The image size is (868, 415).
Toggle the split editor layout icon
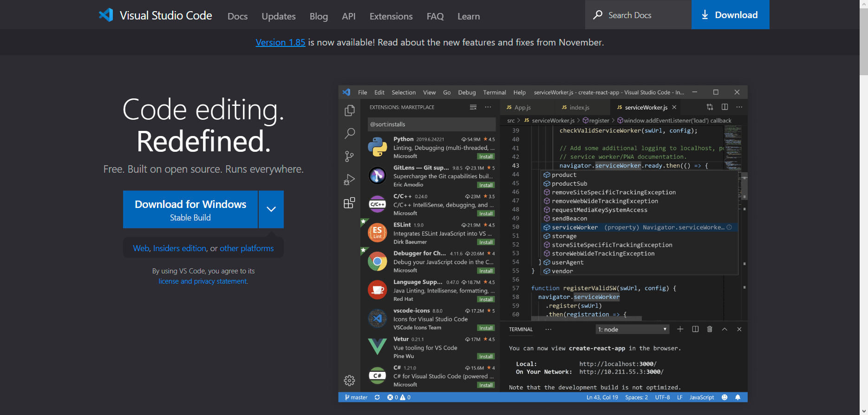[724, 107]
